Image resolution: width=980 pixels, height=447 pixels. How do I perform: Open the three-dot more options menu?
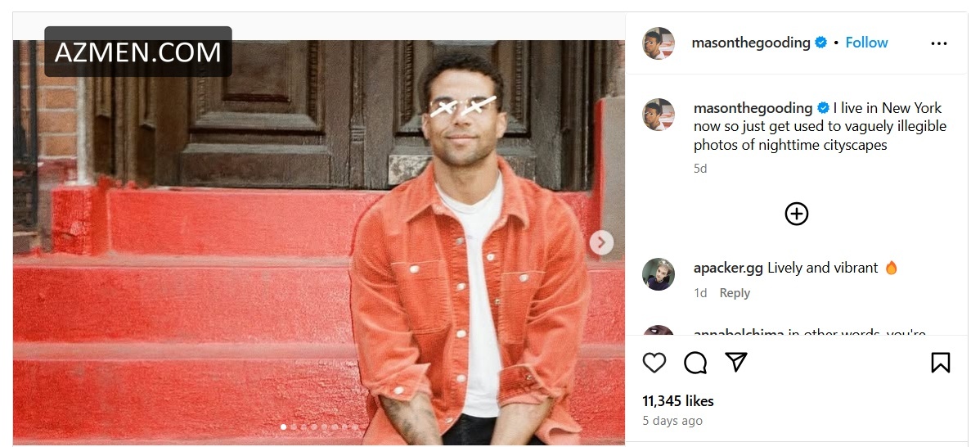(939, 43)
